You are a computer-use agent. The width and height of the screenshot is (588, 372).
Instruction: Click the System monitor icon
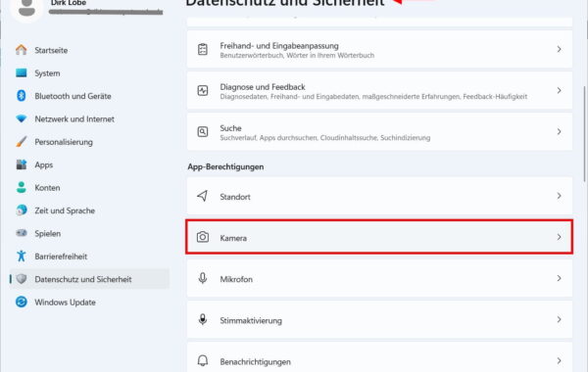pyautogui.click(x=22, y=72)
